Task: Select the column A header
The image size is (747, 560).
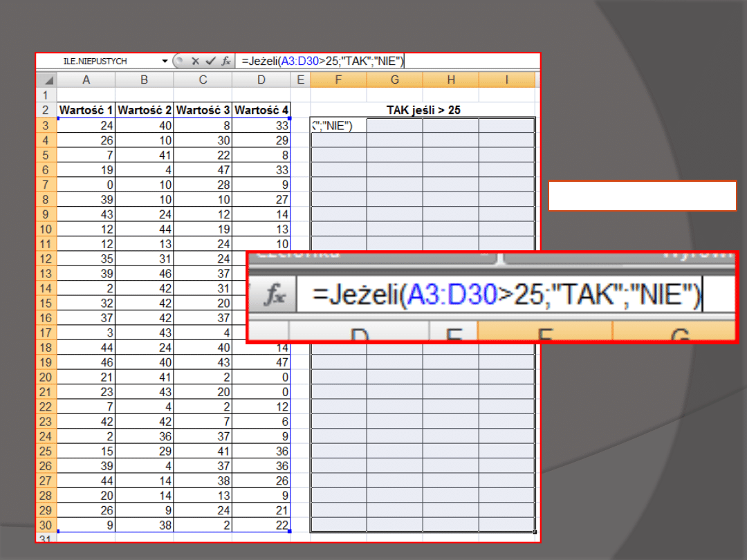Action: (x=86, y=80)
